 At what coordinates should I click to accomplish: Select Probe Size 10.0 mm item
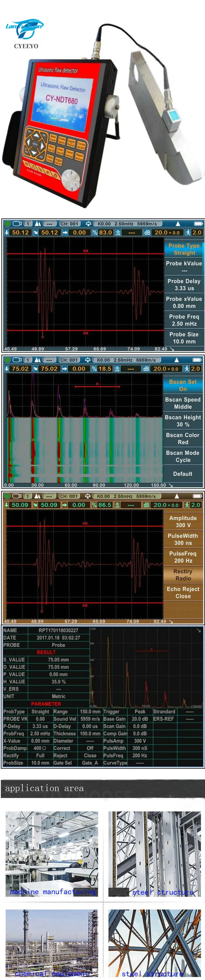click(x=184, y=338)
